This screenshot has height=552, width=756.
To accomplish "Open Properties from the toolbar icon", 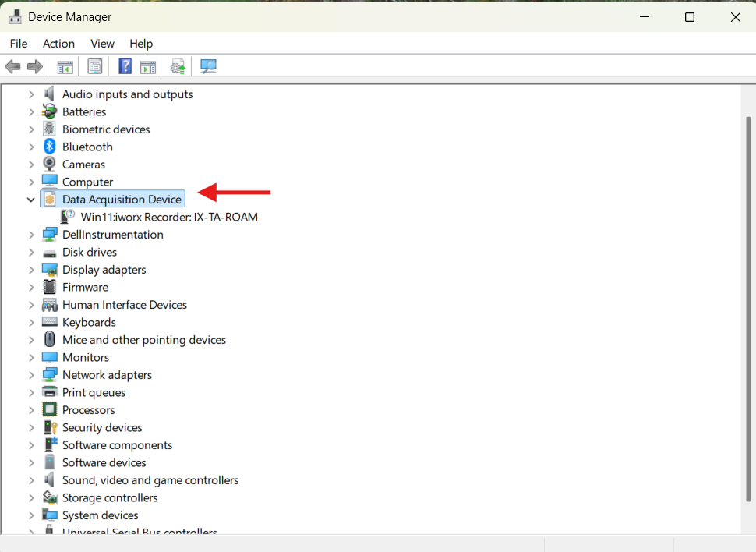I will pos(94,67).
